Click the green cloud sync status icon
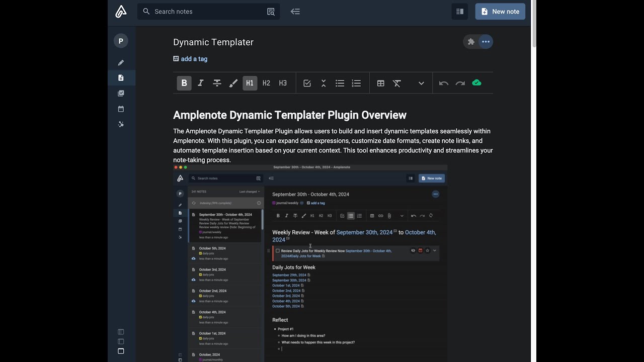 pos(476,83)
